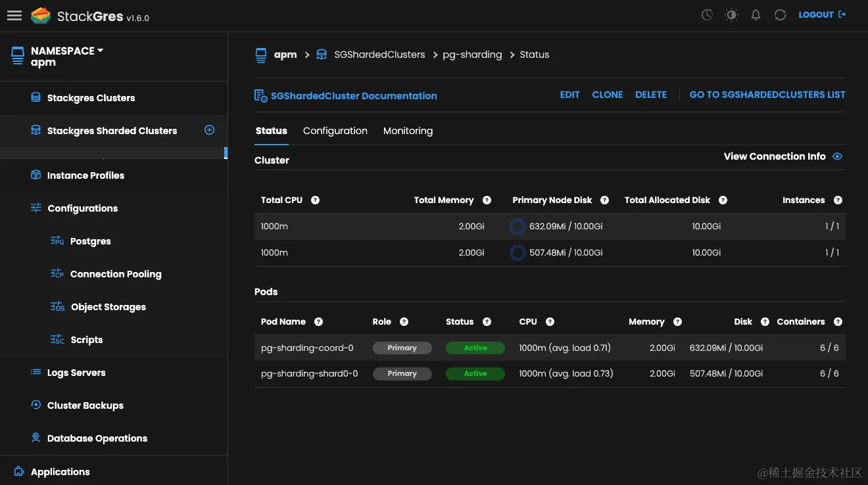Switch to the Monitoring tab
This screenshot has width=868, height=485.
[x=408, y=131]
